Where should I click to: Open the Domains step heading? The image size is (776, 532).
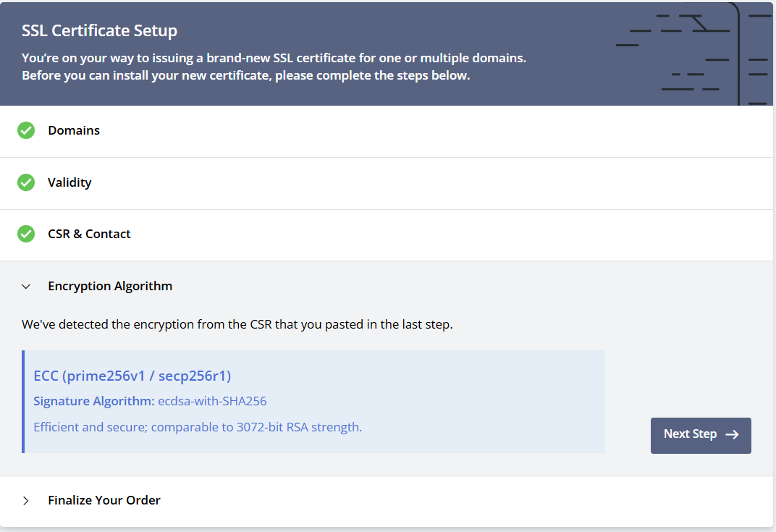click(x=74, y=130)
